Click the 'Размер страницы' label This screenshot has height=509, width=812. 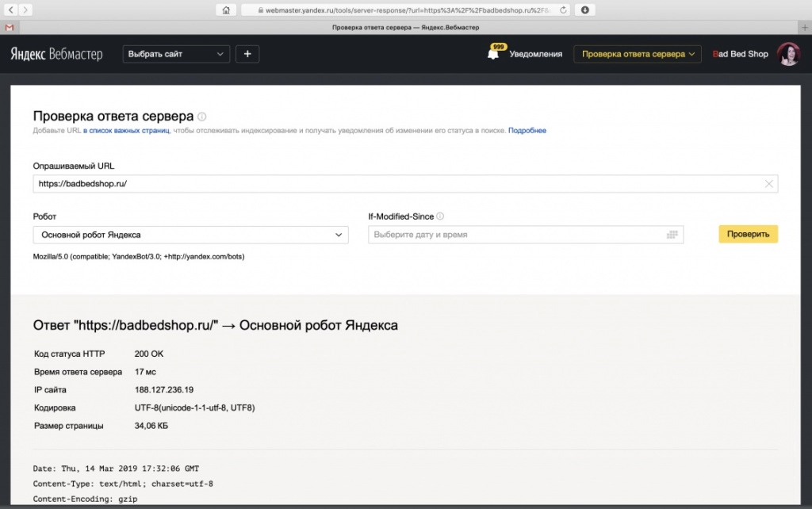[69, 426]
